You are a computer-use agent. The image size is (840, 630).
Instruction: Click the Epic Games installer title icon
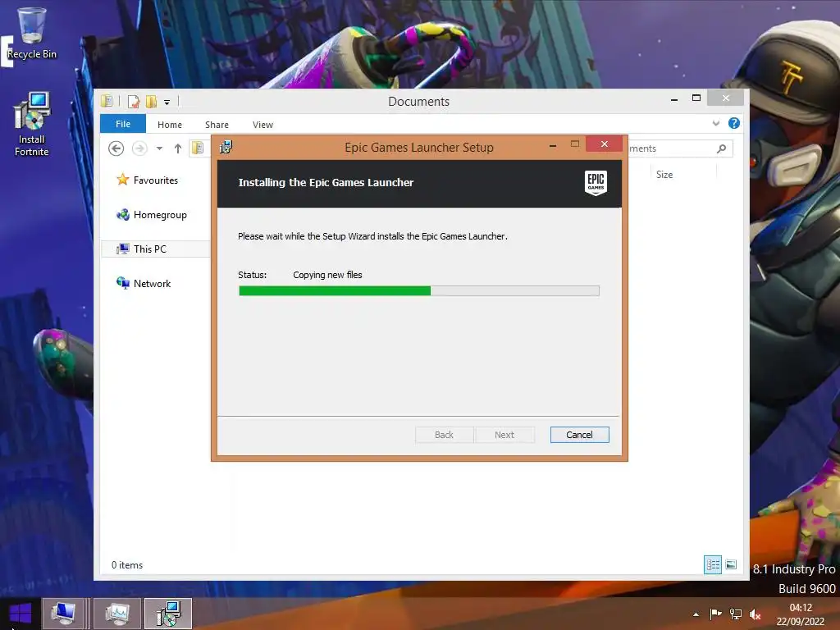[226, 146]
